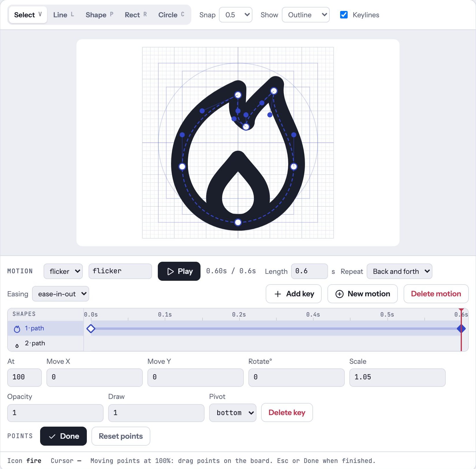
Task: Click the motion name field containing flicker
Action: coord(120,271)
